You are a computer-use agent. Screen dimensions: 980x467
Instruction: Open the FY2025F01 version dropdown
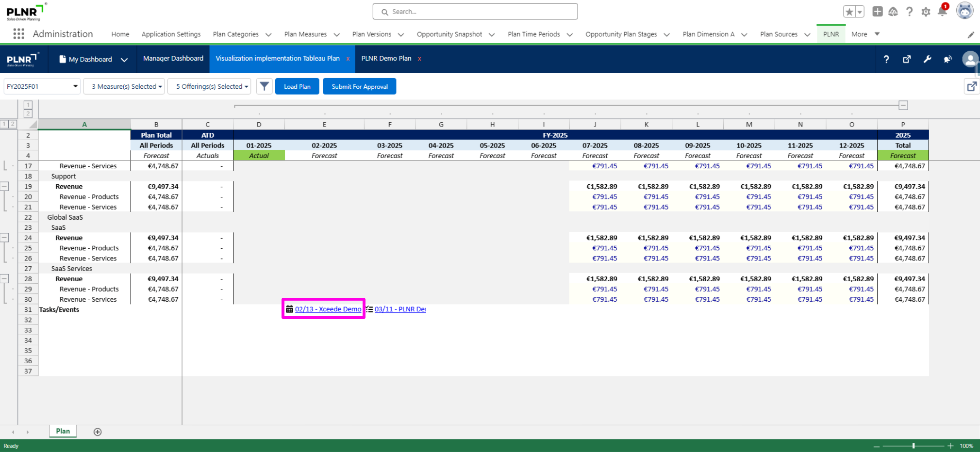tap(42, 86)
